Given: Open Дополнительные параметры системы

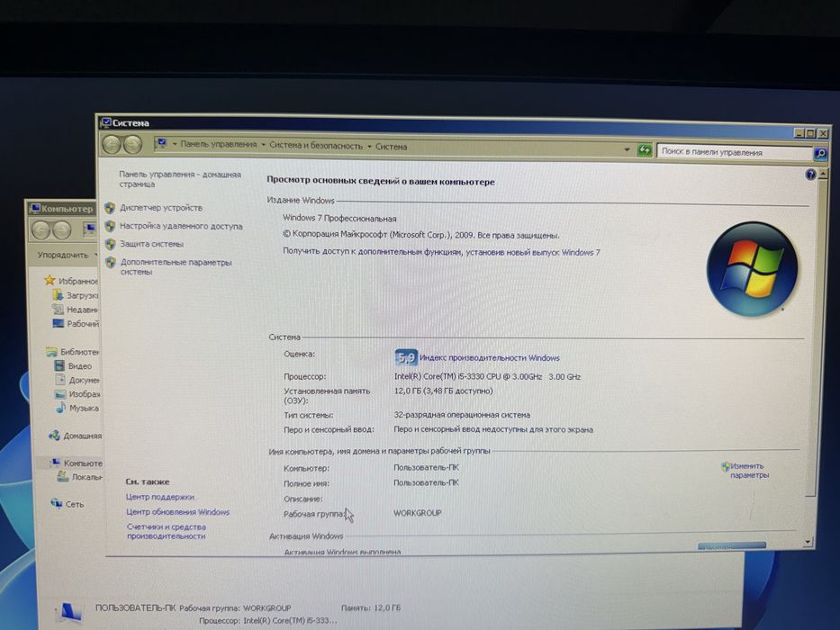Looking at the screenshot, I should (x=176, y=266).
